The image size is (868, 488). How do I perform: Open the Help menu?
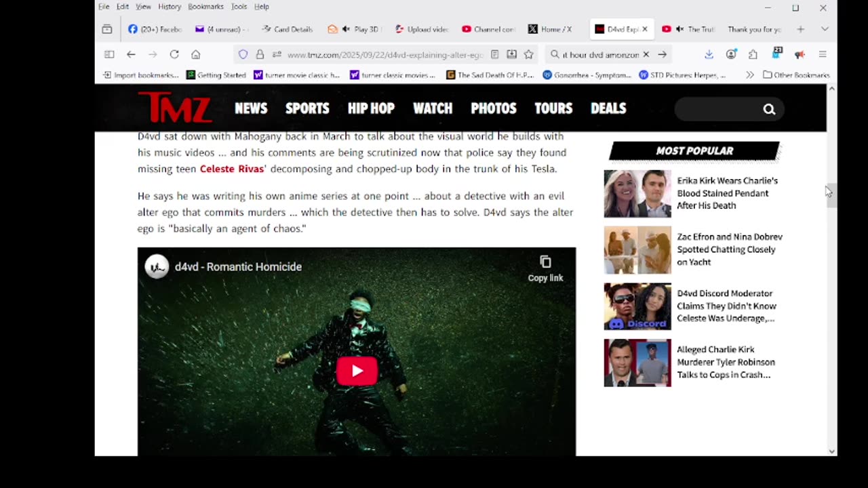[x=262, y=7]
